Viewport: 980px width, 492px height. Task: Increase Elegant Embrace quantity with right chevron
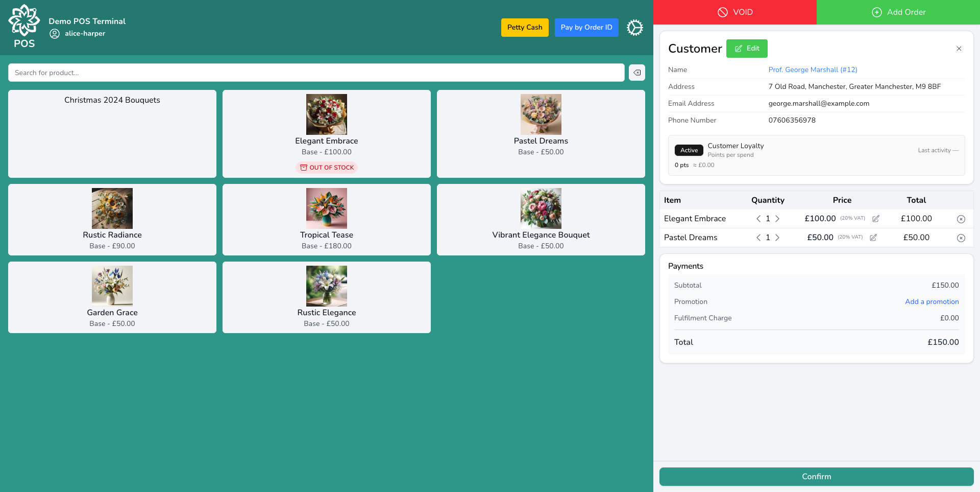(777, 219)
